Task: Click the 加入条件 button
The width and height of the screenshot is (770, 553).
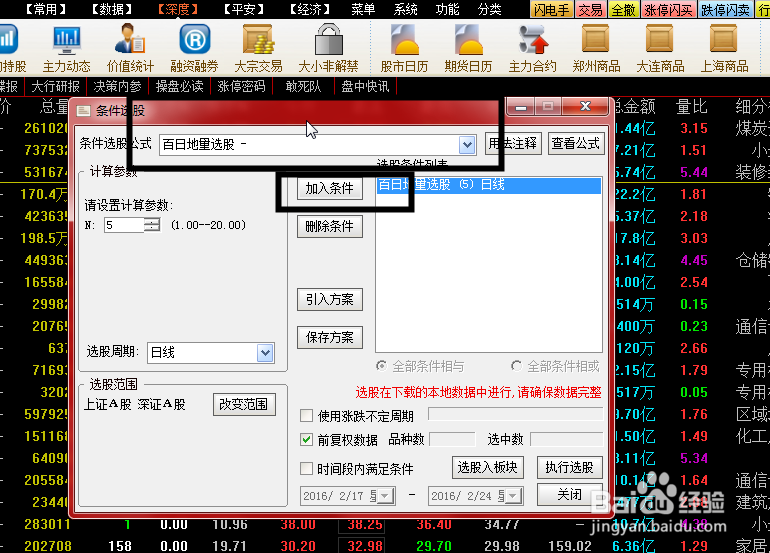Action: coord(330,189)
